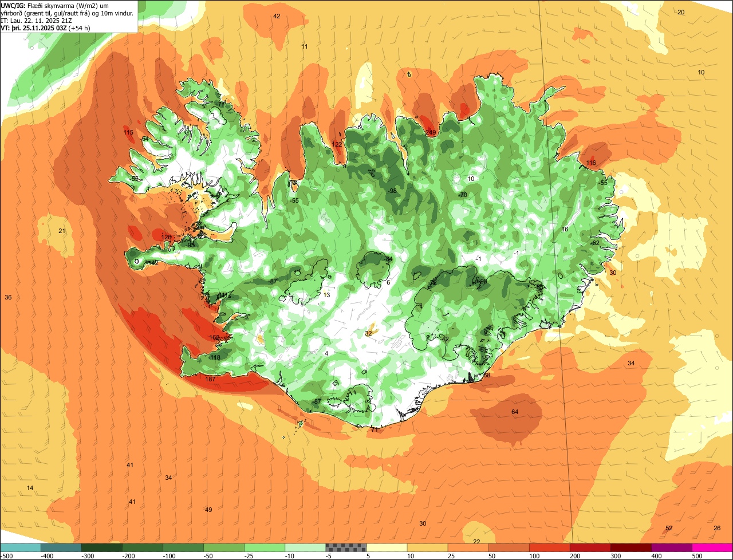
Task: Click the legend label 500
Action: pos(697,556)
